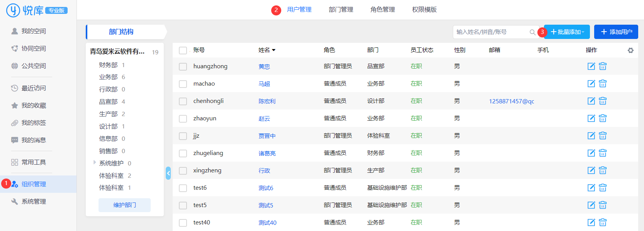Image resolution: width=644 pixels, height=231 pixels.
Task: Open user profile link 赵云
Action: click(264, 119)
